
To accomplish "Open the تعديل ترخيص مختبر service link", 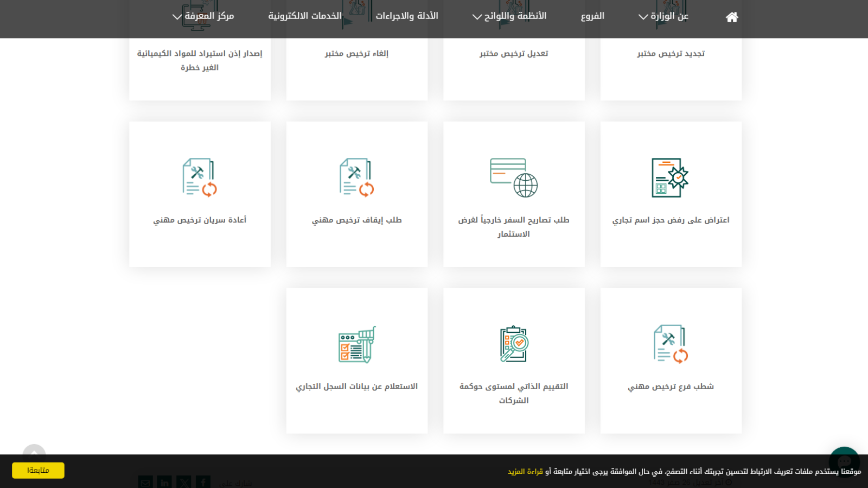I will (514, 53).
